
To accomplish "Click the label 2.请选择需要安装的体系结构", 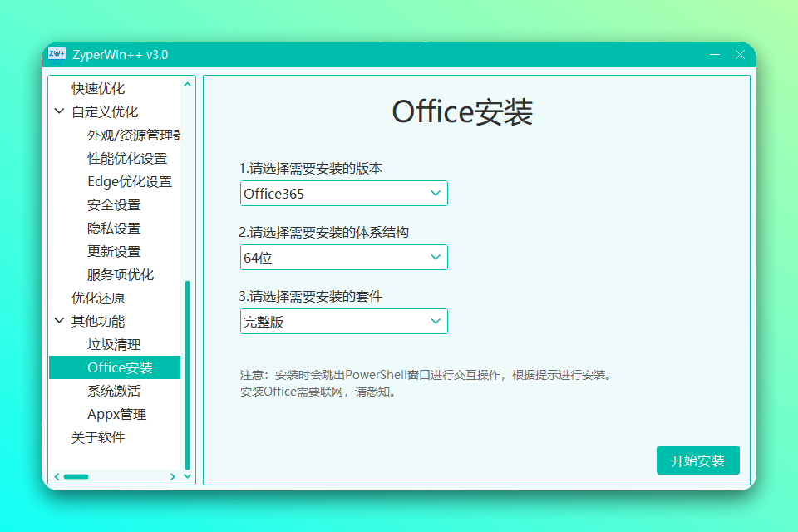I will [323, 233].
